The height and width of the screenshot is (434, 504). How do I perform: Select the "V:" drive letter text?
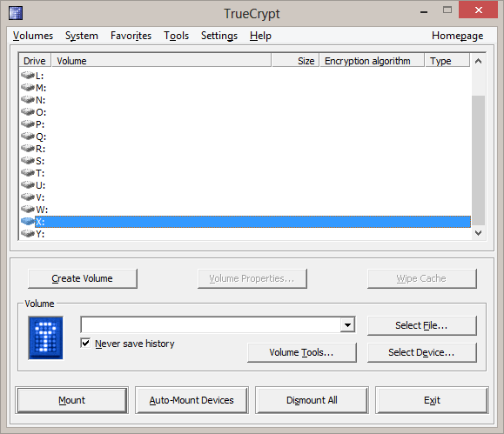click(x=40, y=197)
